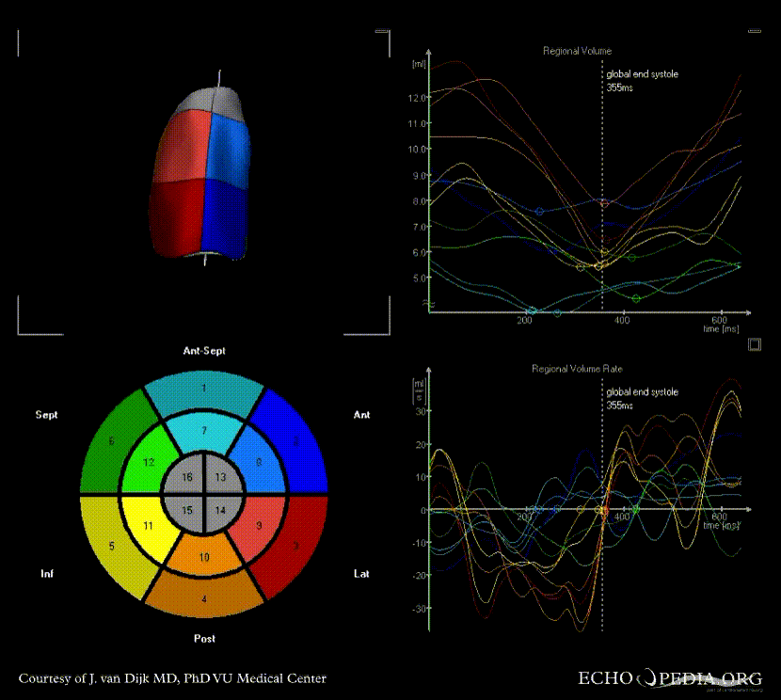The width and height of the screenshot is (781, 700).
Task: Click global end systole marker in Regional Volume graph
Action: (602, 201)
